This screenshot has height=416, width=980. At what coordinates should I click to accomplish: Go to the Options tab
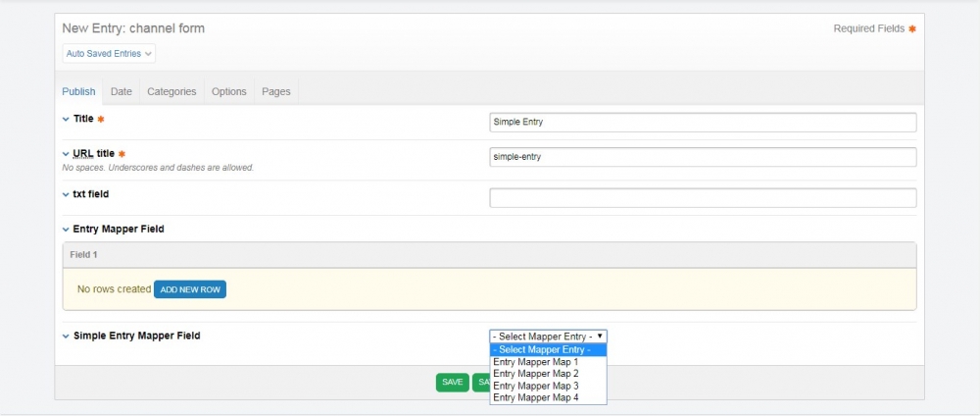[228, 91]
